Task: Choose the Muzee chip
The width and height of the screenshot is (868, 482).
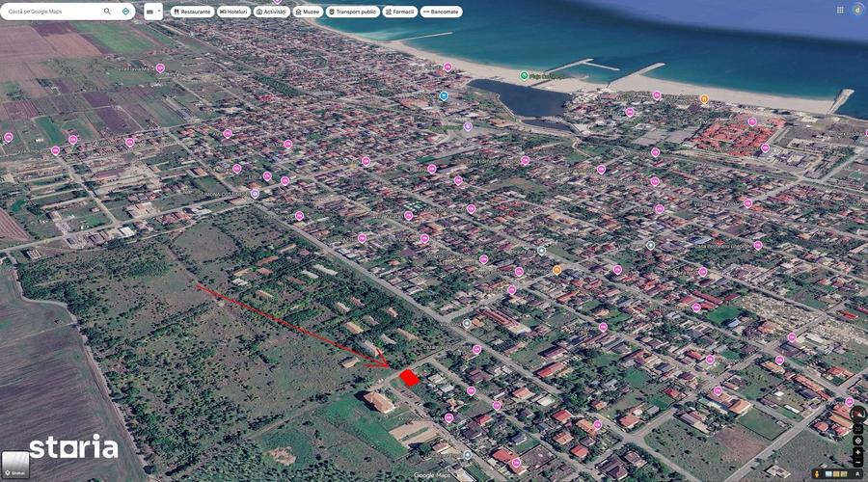Action: pos(308,12)
